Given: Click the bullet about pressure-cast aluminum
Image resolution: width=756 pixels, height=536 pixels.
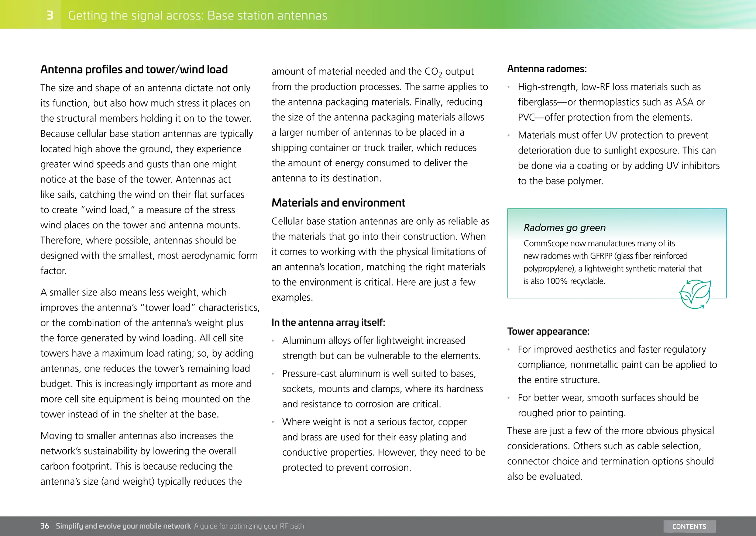Looking at the screenshot, I should [x=382, y=388].
